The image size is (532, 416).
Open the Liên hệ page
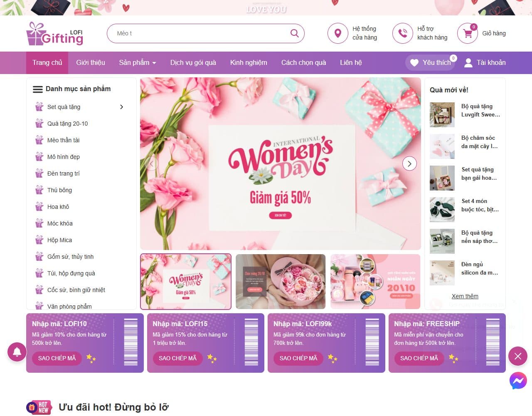point(351,62)
